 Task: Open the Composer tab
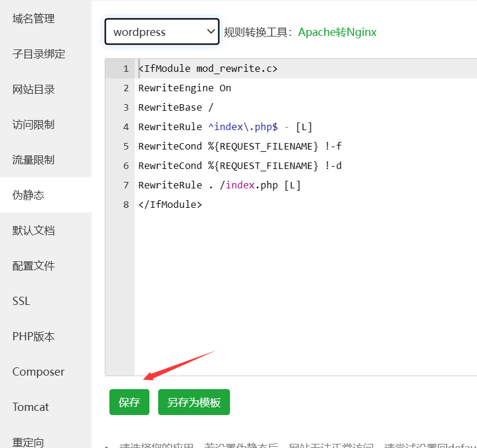point(38,372)
